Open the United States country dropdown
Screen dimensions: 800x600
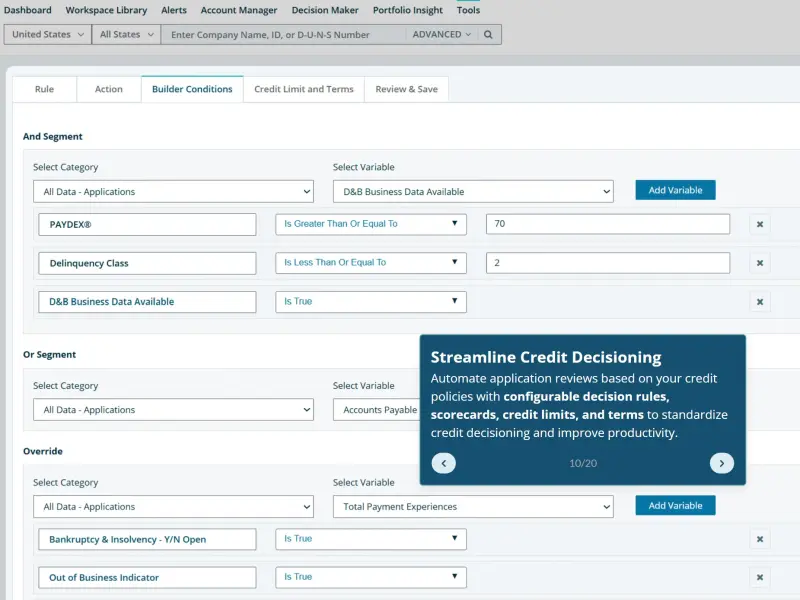coord(47,35)
